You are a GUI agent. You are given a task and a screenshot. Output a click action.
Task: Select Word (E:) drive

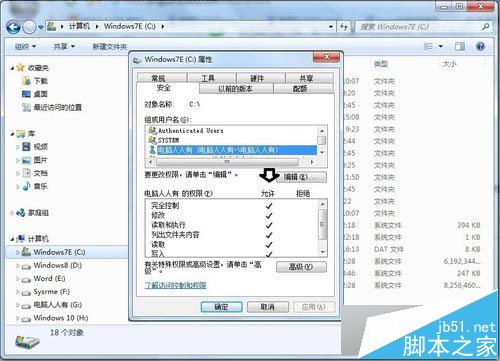pyautogui.click(x=49, y=278)
